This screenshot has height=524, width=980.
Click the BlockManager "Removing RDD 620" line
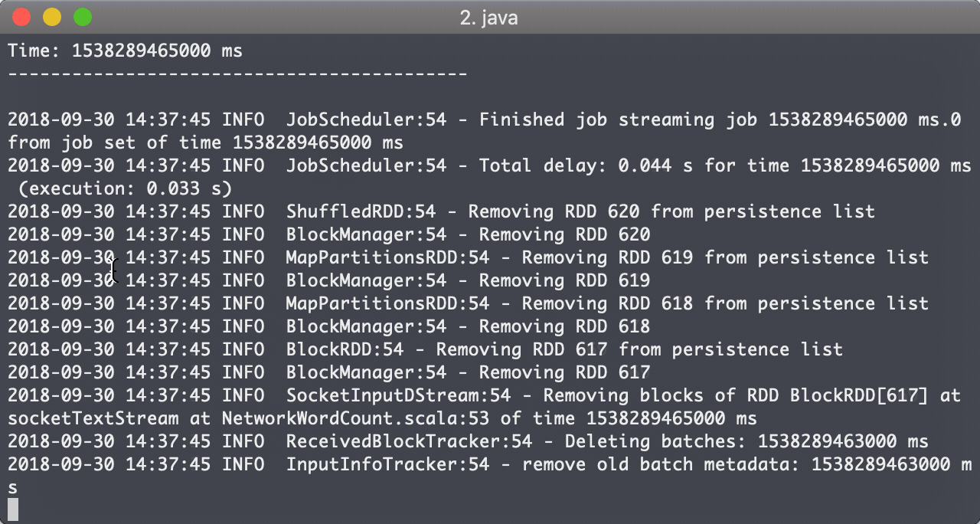pos(329,235)
